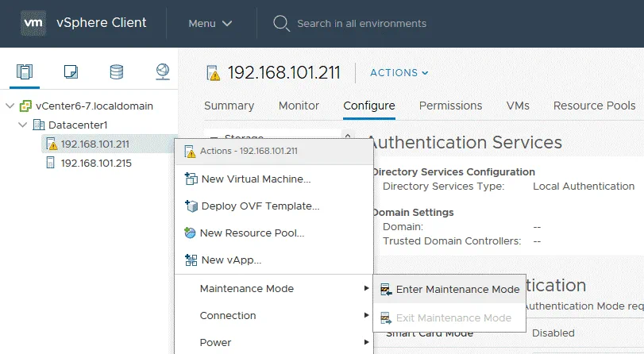Viewport: 644px width, 354px height.
Task: Open the ACTIONS dropdown for the host
Action: [x=399, y=73]
